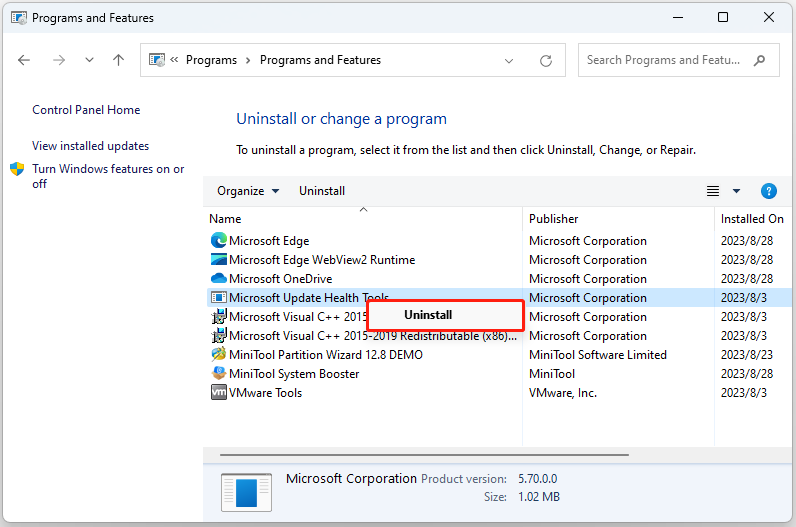
Task: Go up one level with up arrow
Action: pyautogui.click(x=118, y=60)
